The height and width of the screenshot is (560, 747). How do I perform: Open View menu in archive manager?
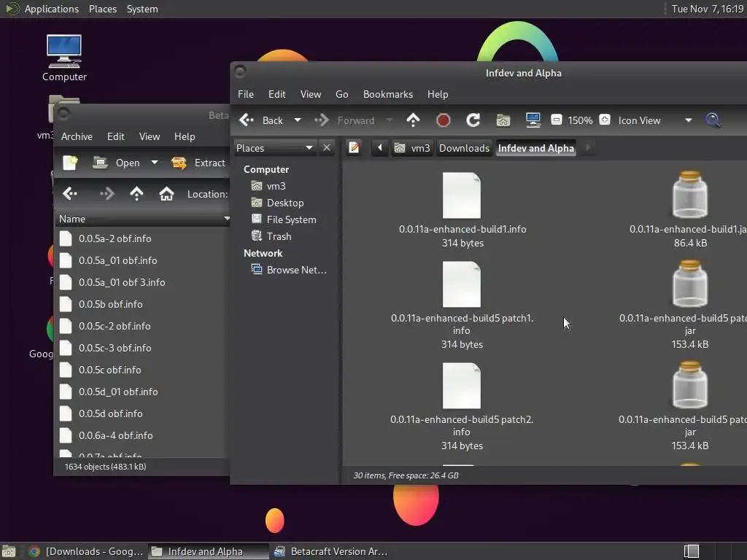(x=150, y=136)
